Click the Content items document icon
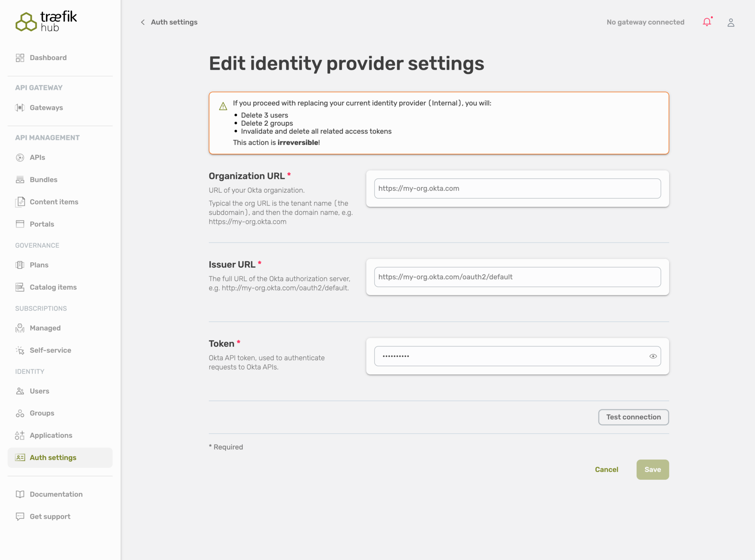 (x=20, y=202)
